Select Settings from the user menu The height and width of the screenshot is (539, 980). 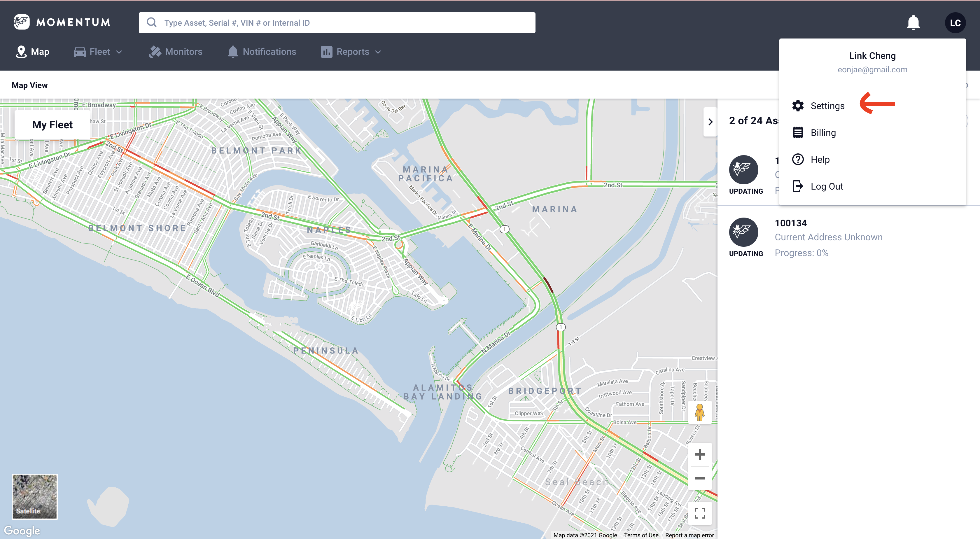tap(827, 106)
